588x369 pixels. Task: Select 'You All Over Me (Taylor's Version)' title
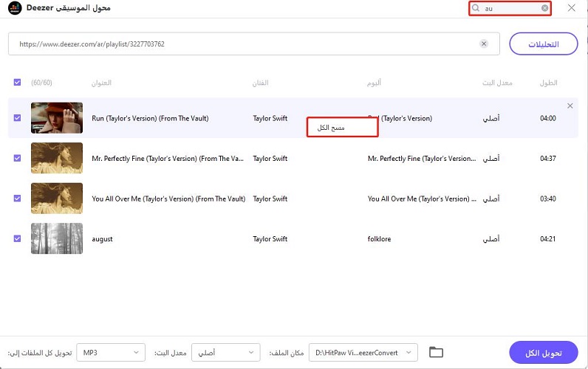pos(168,199)
